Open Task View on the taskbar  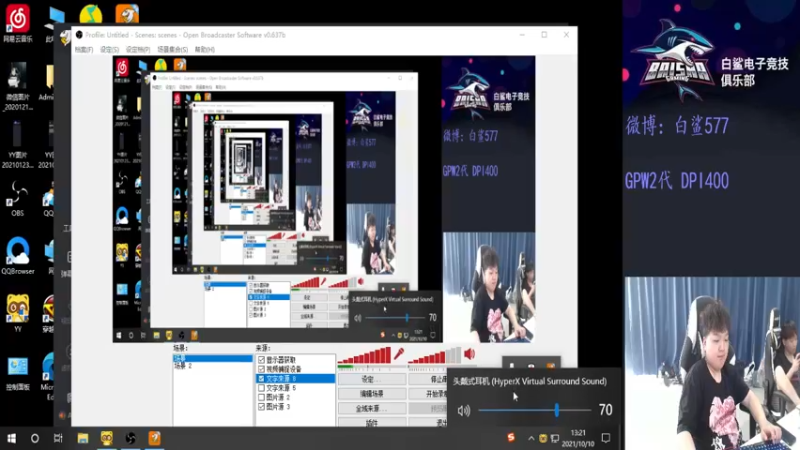click(x=58, y=438)
